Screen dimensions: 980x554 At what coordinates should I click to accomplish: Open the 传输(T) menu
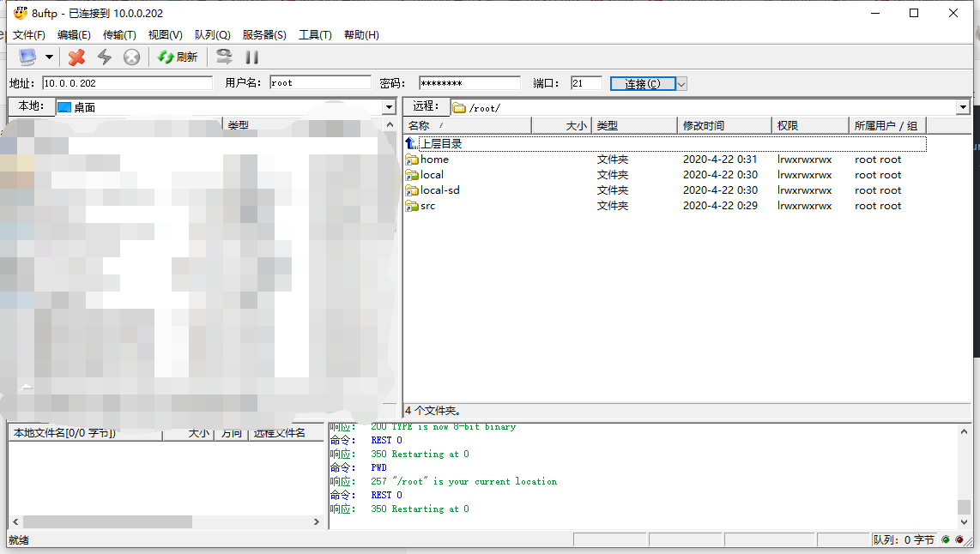120,34
